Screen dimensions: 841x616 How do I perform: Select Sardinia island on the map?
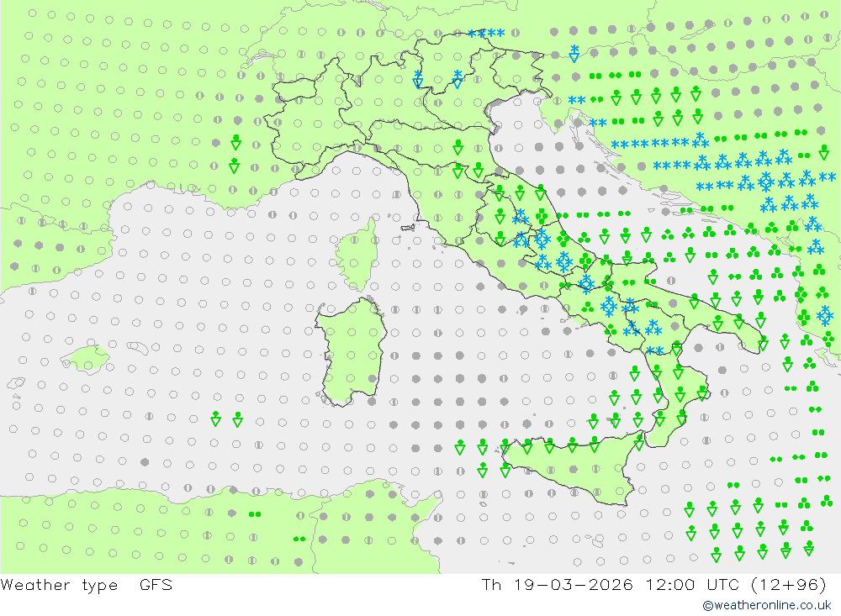351,351
